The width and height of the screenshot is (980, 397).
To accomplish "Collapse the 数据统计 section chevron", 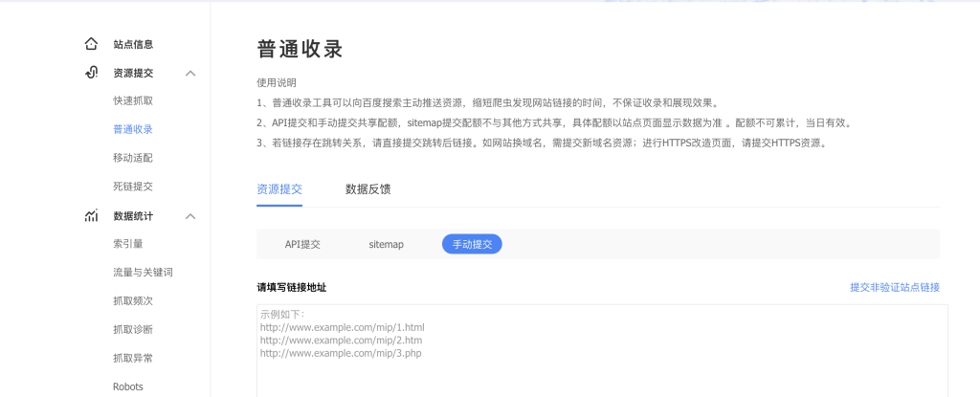I will (x=191, y=216).
